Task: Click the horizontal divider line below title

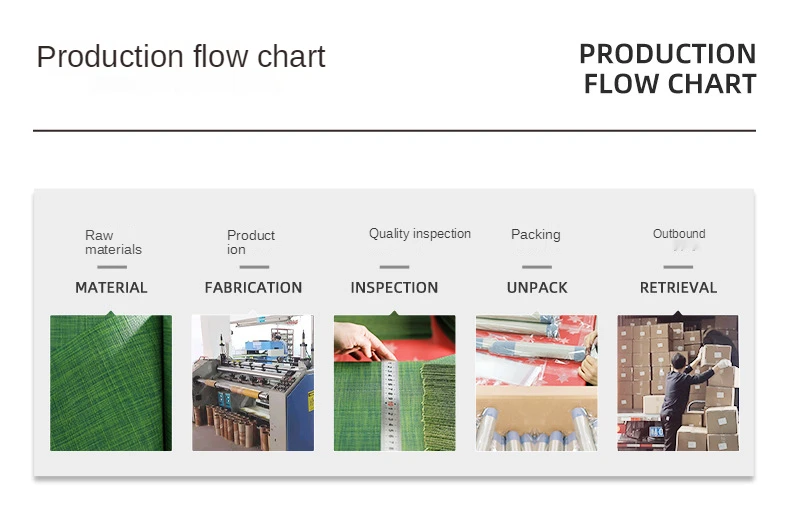Action: [394, 130]
